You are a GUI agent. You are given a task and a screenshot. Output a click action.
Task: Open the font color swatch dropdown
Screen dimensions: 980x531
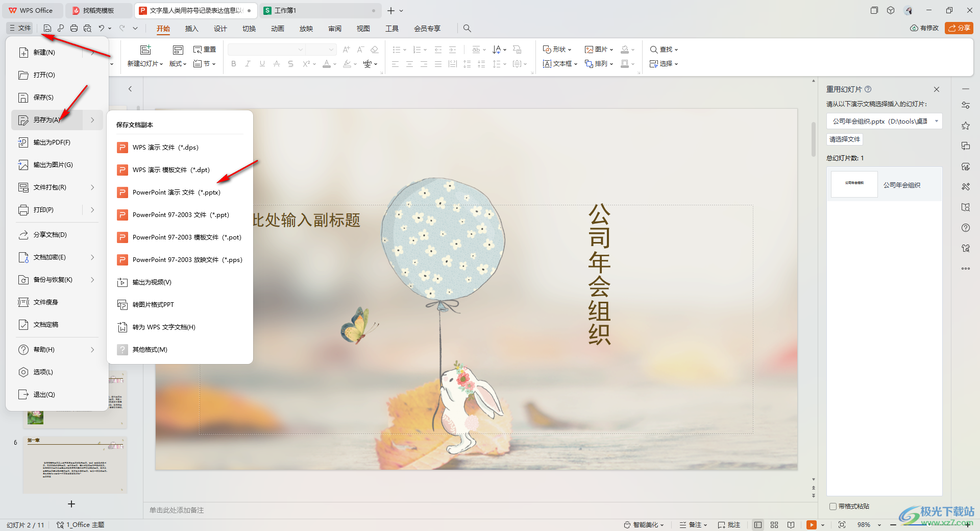[x=335, y=64]
